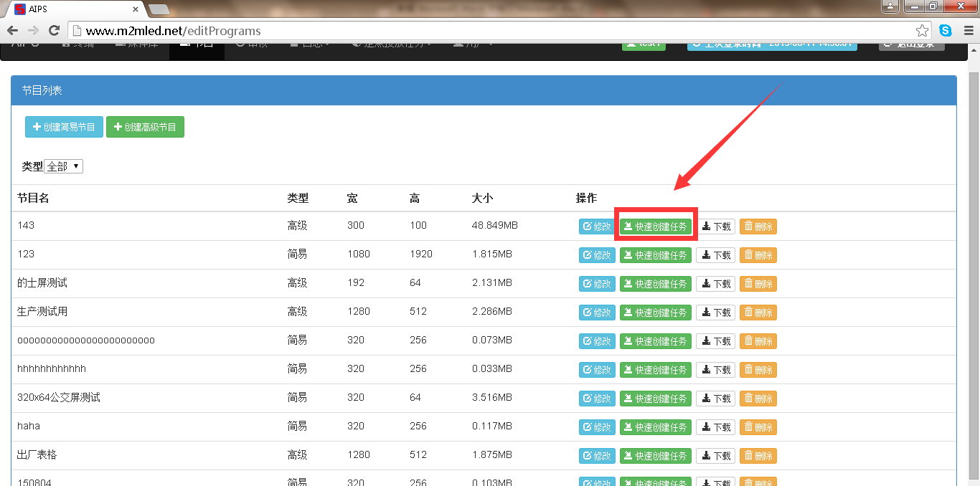Click 删除 in the oooooooo program row

[758, 341]
